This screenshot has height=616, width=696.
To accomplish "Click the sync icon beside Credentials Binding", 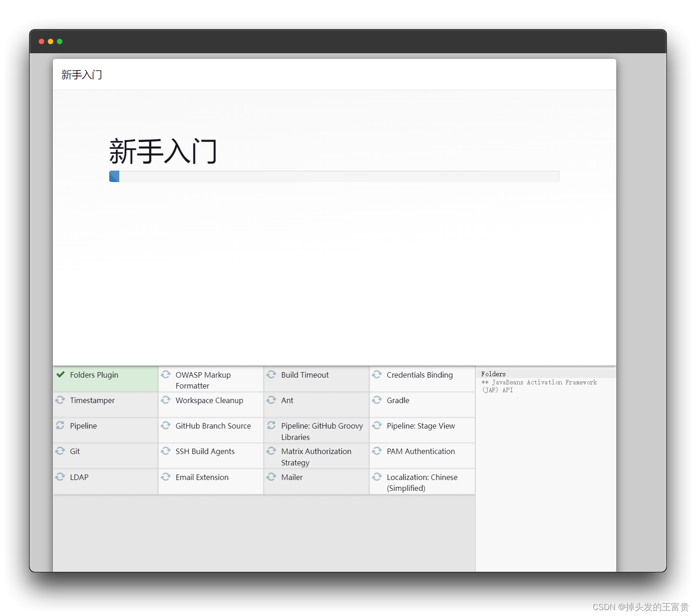I will [377, 374].
